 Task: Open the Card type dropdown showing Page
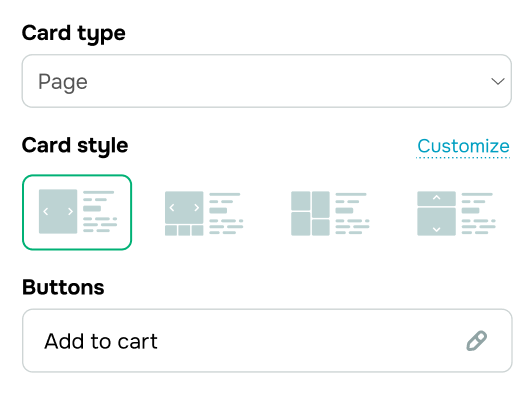(267, 81)
